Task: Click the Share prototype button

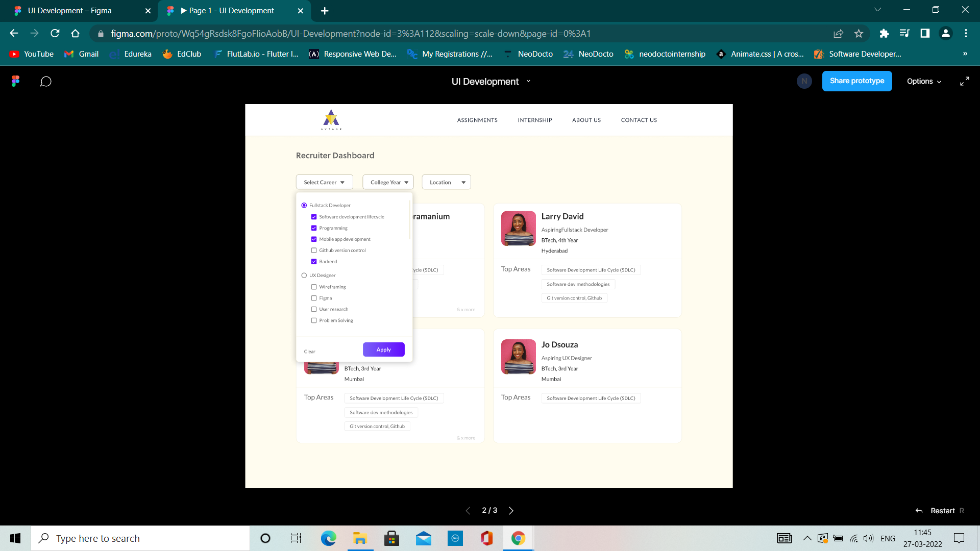Action: [x=857, y=81]
